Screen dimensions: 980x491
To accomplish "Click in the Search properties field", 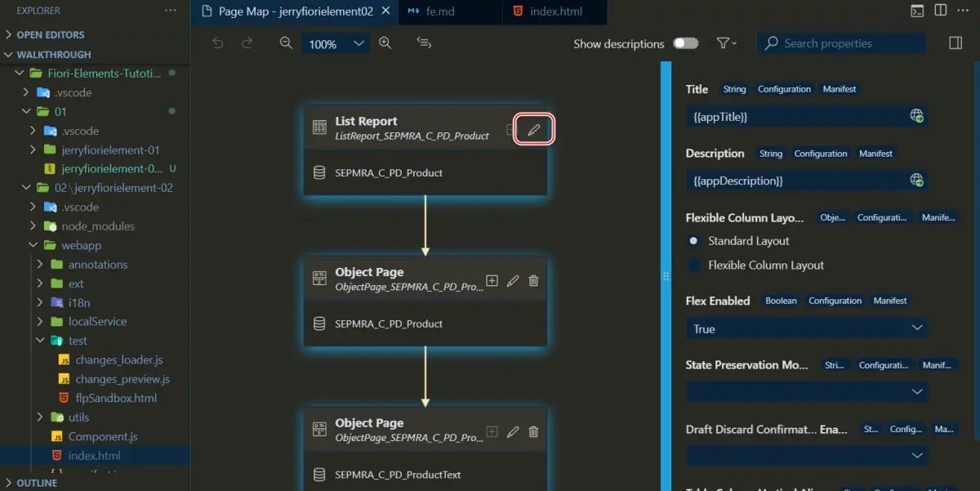I will [841, 43].
